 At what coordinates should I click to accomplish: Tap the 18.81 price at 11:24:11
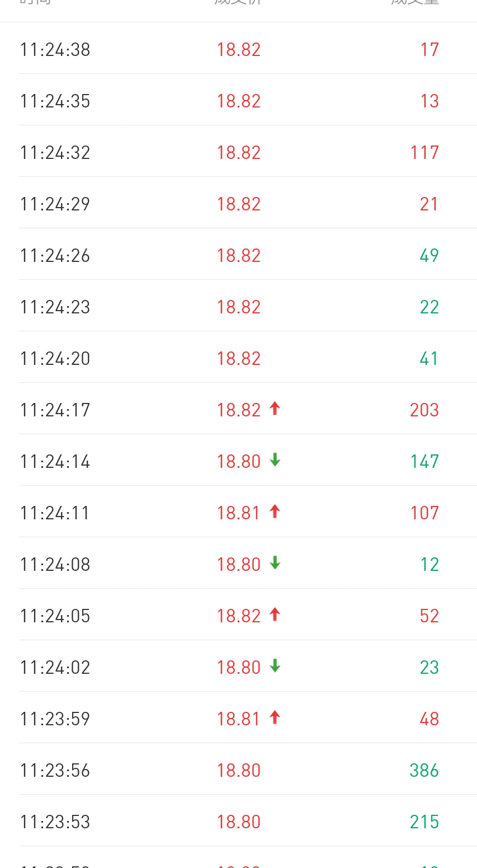[x=239, y=513]
